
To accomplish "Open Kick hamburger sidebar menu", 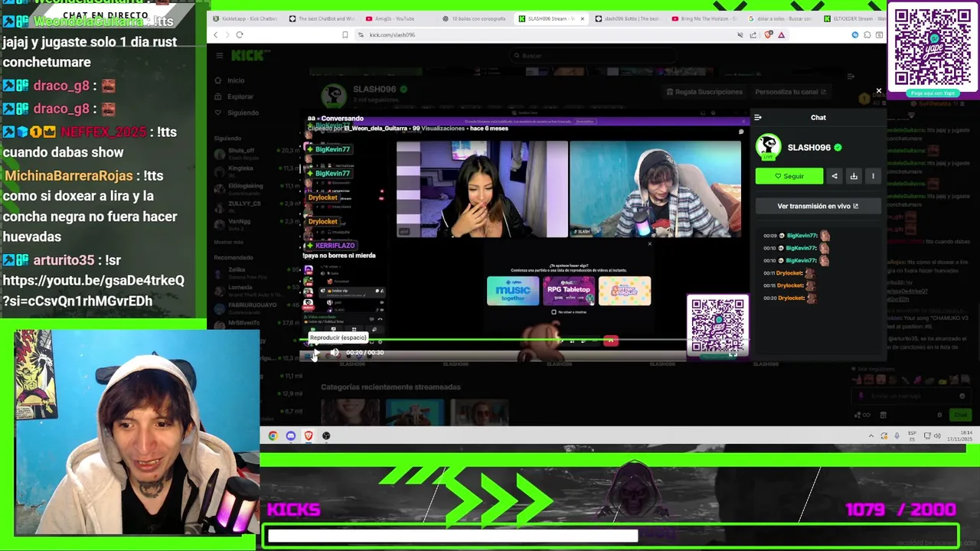I will [x=219, y=55].
